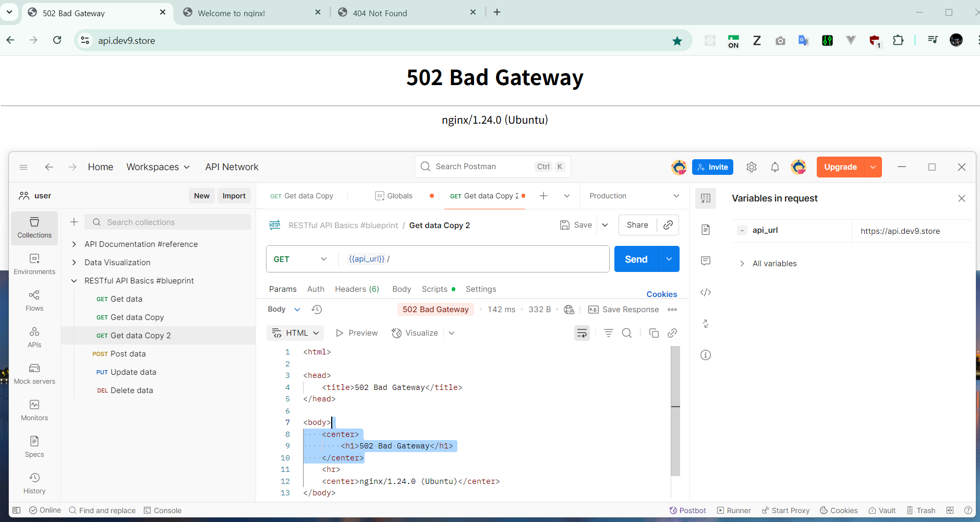Click the blue Send button
This screenshot has width=980, height=522.
(636, 259)
